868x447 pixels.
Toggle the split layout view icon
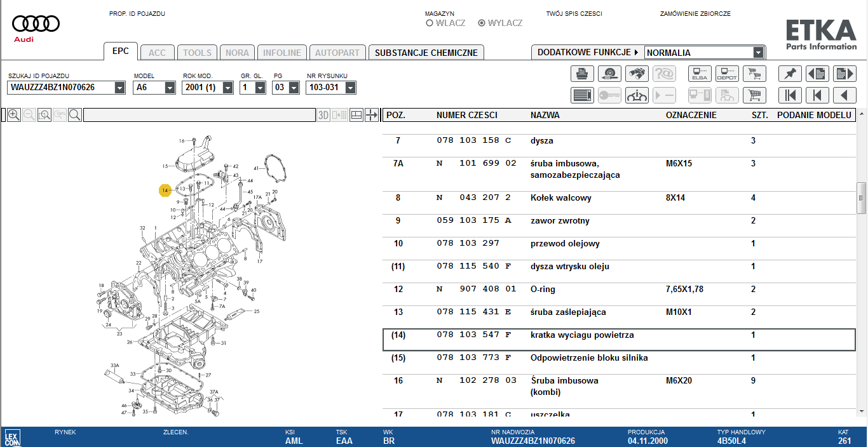point(356,115)
